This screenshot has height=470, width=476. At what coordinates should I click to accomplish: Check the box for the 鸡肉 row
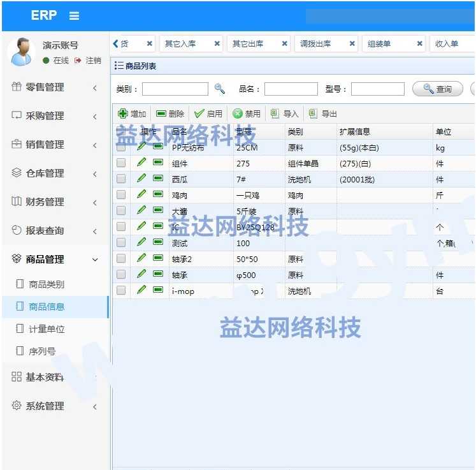click(x=121, y=195)
